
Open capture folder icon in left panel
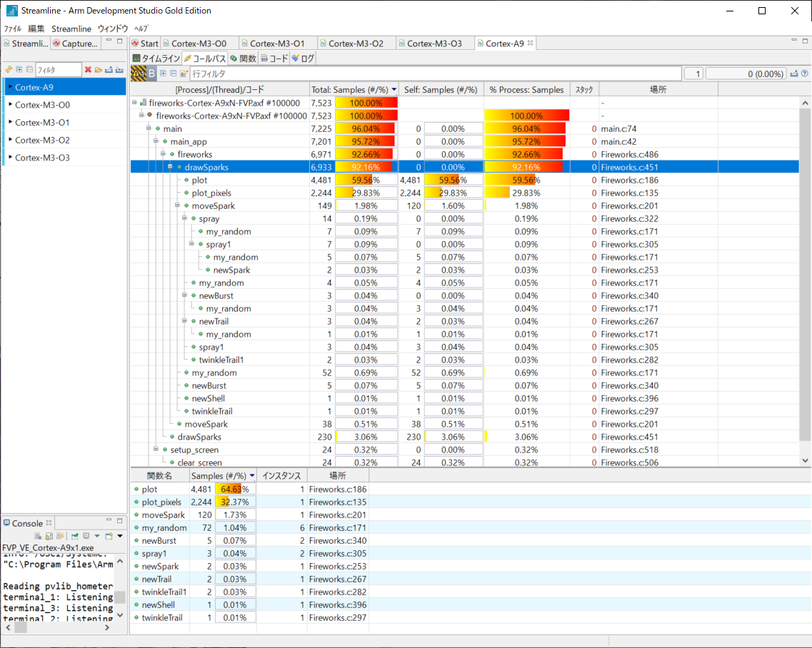click(99, 69)
